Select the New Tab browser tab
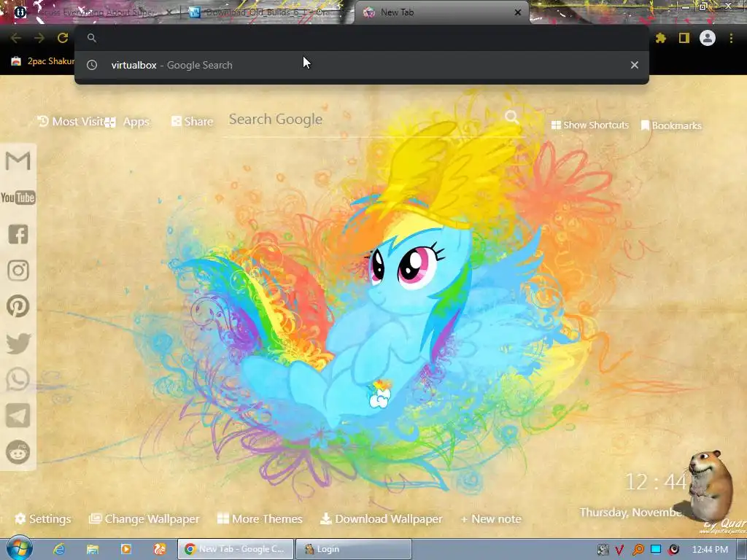 click(x=441, y=12)
